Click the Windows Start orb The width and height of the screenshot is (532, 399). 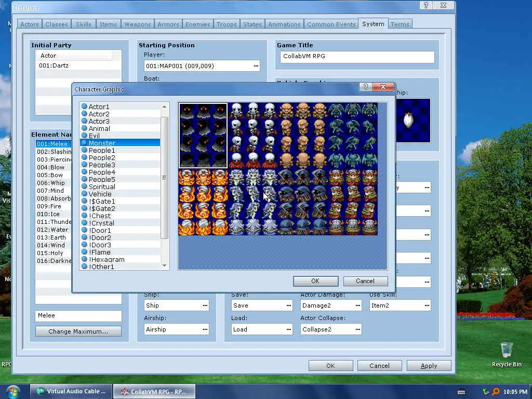12,392
